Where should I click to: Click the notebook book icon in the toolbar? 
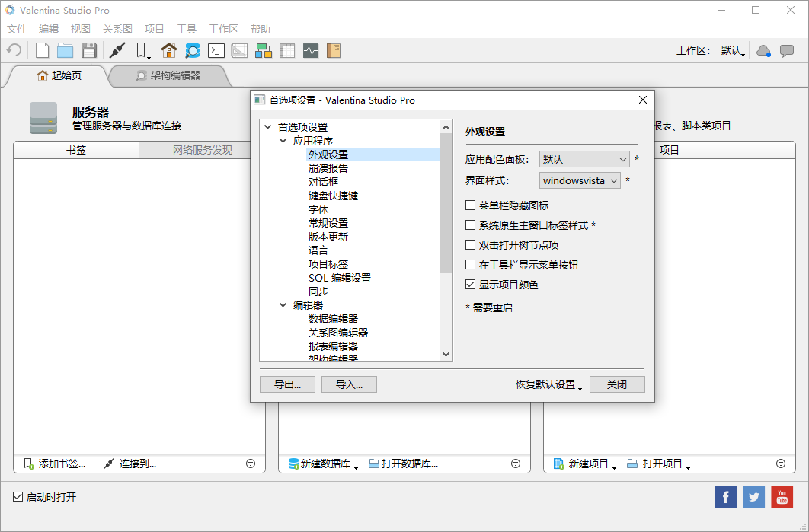click(x=334, y=50)
